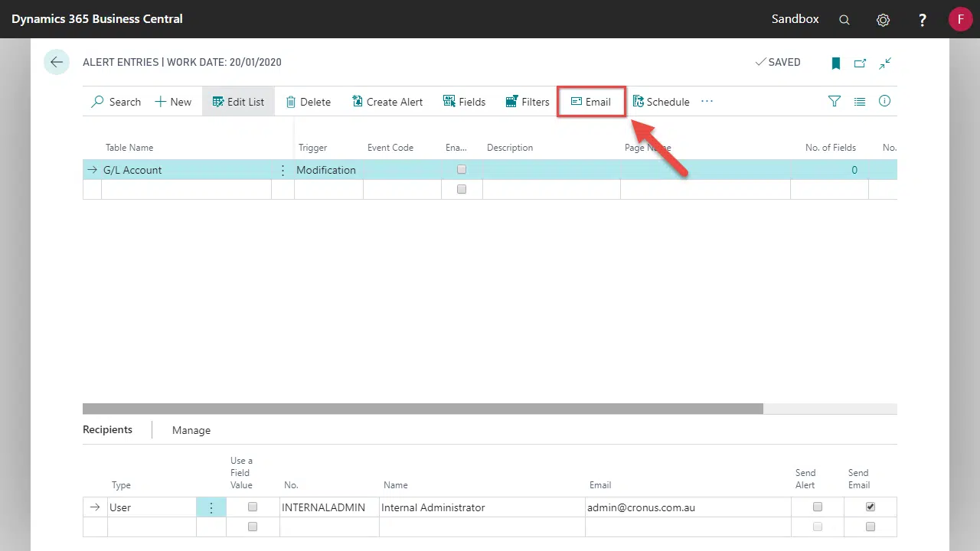
Task: Open the Manage menu in Recipients
Action: (x=191, y=430)
